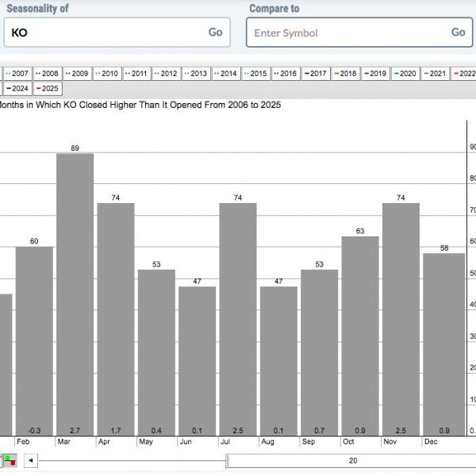This screenshot has width=476, height=476.
Task: Click the March bar showing 89
Action: pyautogui.click(x=75, y=295)
